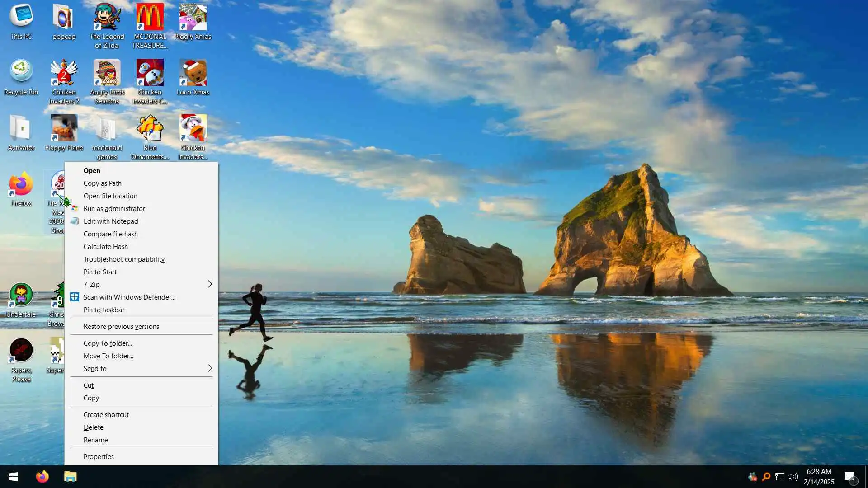
Task: Click Scan with Windows Defender entry
Action: pyautogui.click(x=129, y=297)
